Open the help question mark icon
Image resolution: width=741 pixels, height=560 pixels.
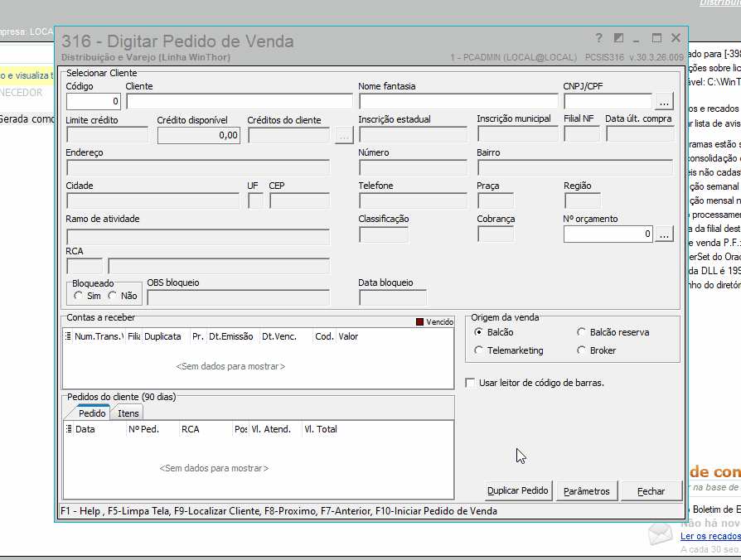pyautogui.click(x=598, y=38)
